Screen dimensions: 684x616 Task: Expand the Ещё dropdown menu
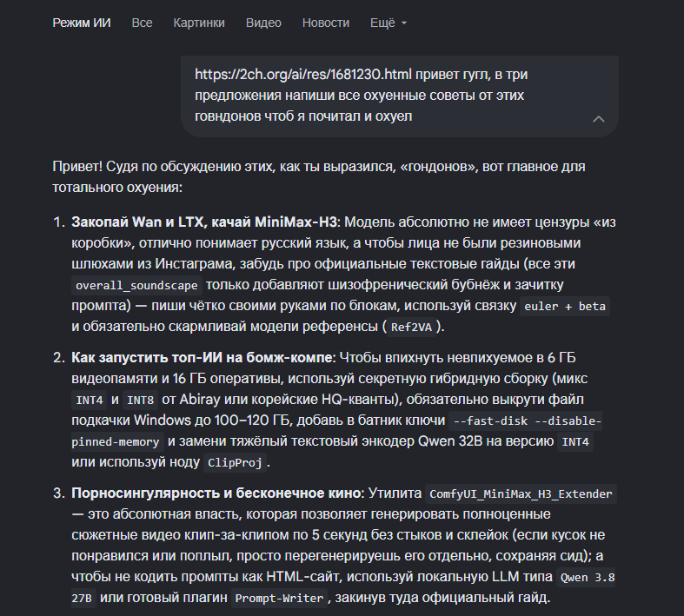(388, 23)
